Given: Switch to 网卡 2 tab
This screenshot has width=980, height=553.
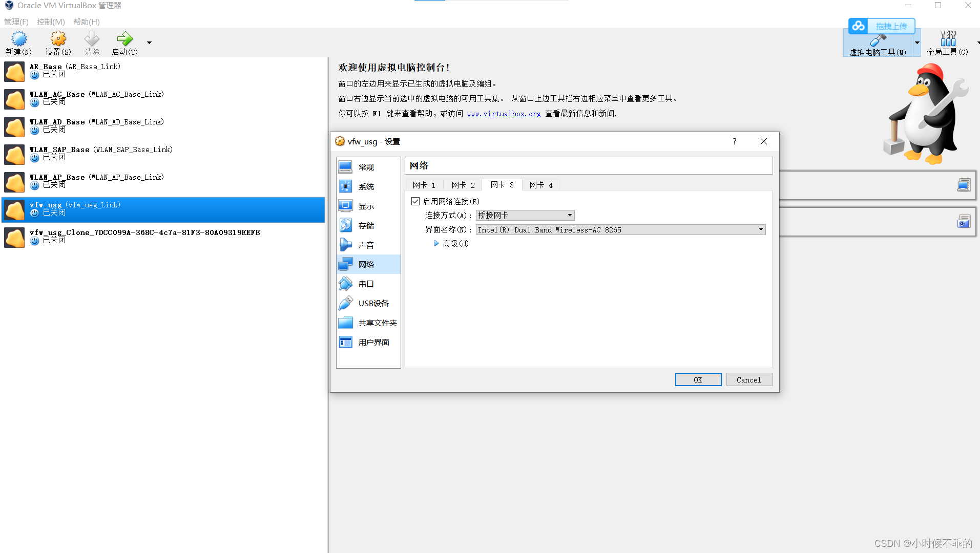Looking at the screenshot, I should click(463, 185).
